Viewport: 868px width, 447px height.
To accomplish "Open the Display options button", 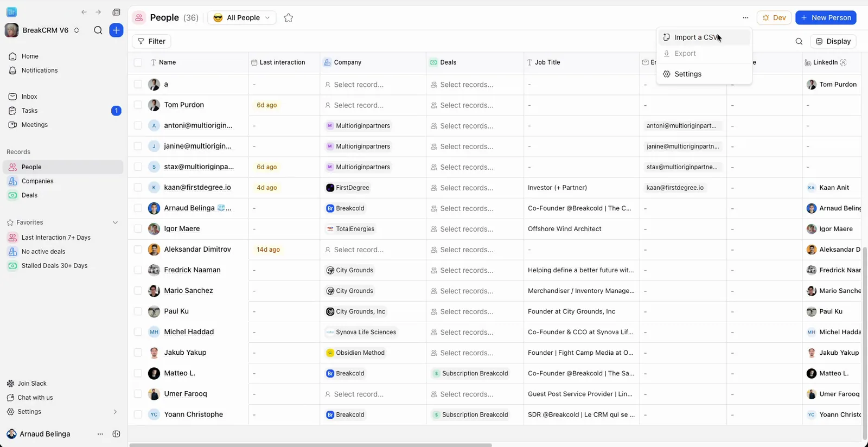I will pos(833,41).
